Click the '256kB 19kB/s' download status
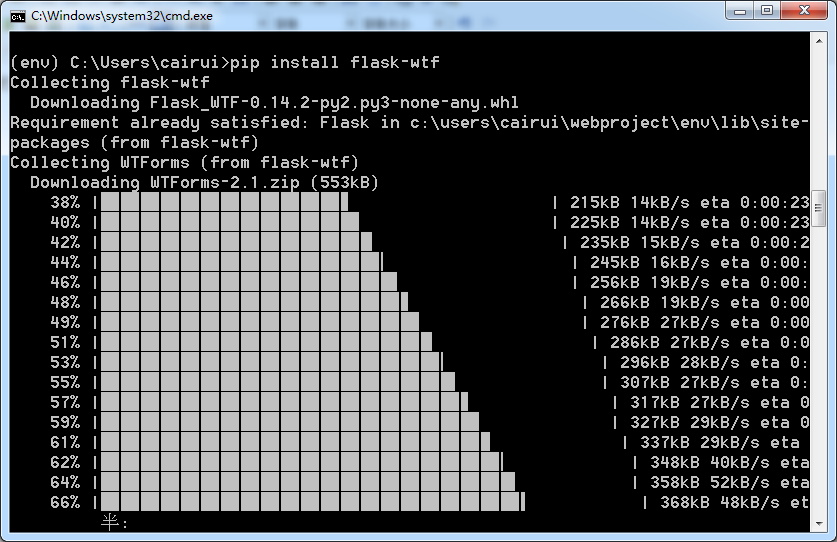 (650, 282)
